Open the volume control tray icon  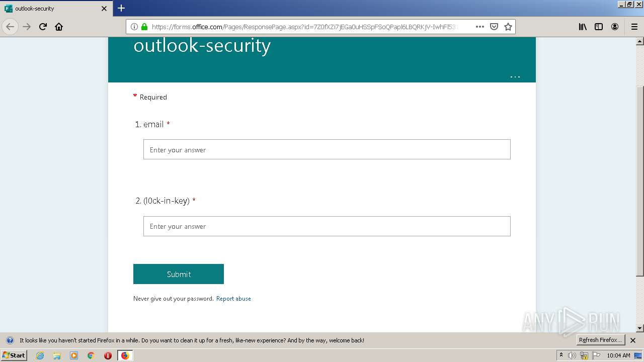pyautogui.click(x=572, y=355)
